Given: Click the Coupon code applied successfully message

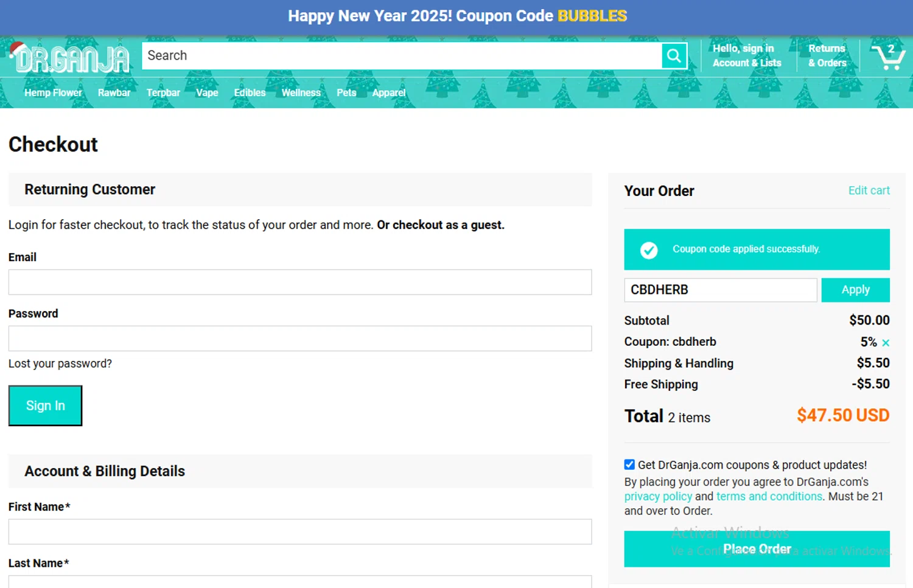Looking at the screenshot, I should coord(746,249).
